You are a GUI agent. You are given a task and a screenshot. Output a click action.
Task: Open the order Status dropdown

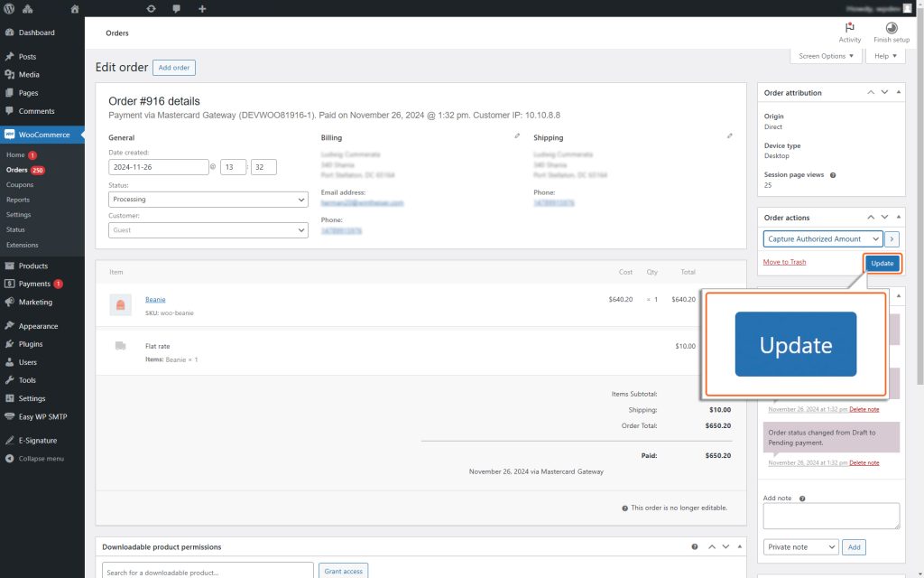pyautogui.click(x=208, y=200)
